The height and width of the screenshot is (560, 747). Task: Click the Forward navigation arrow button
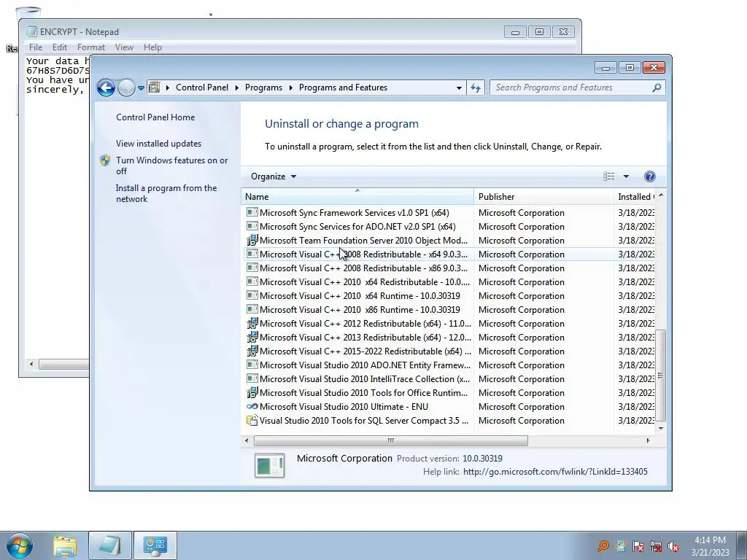tap(126, 87)
